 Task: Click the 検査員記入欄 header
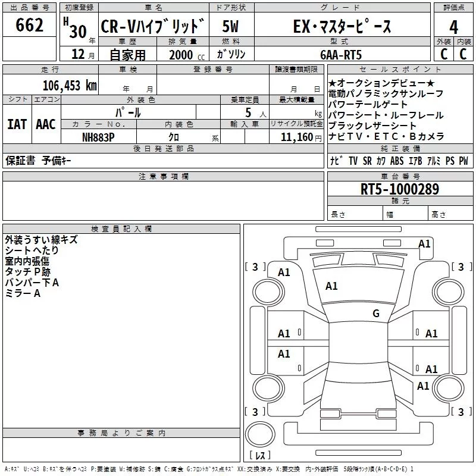click(x=121, y=229)
